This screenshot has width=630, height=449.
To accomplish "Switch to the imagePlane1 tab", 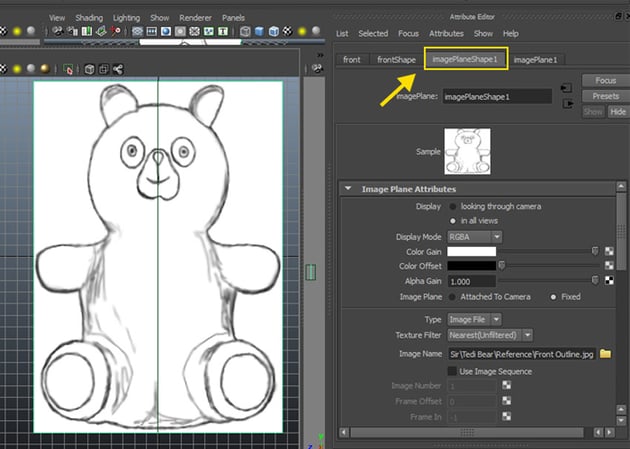I will point(533,60).
